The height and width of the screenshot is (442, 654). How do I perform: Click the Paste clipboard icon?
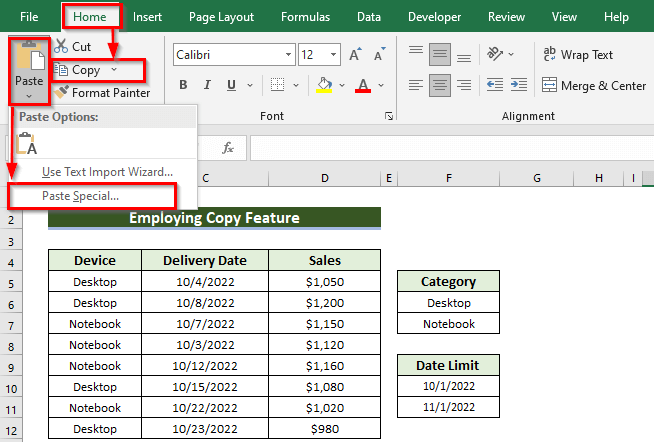28,57
